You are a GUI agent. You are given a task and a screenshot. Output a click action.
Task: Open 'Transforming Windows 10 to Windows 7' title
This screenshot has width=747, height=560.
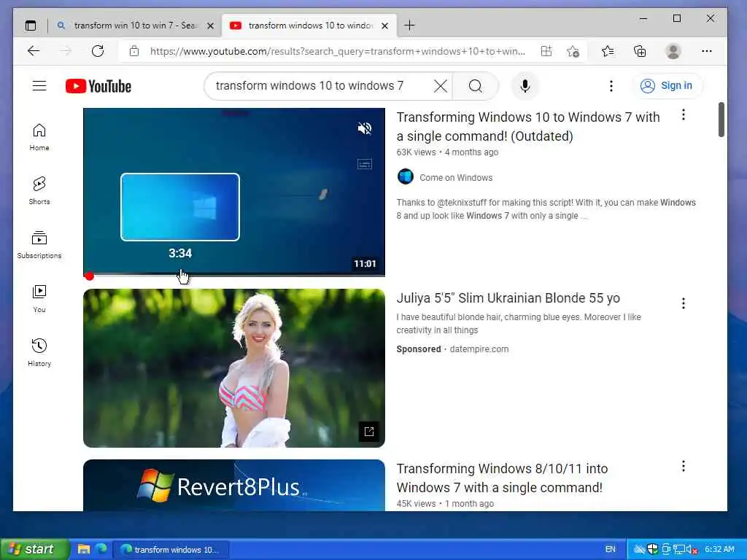click(x=528, y=127)
